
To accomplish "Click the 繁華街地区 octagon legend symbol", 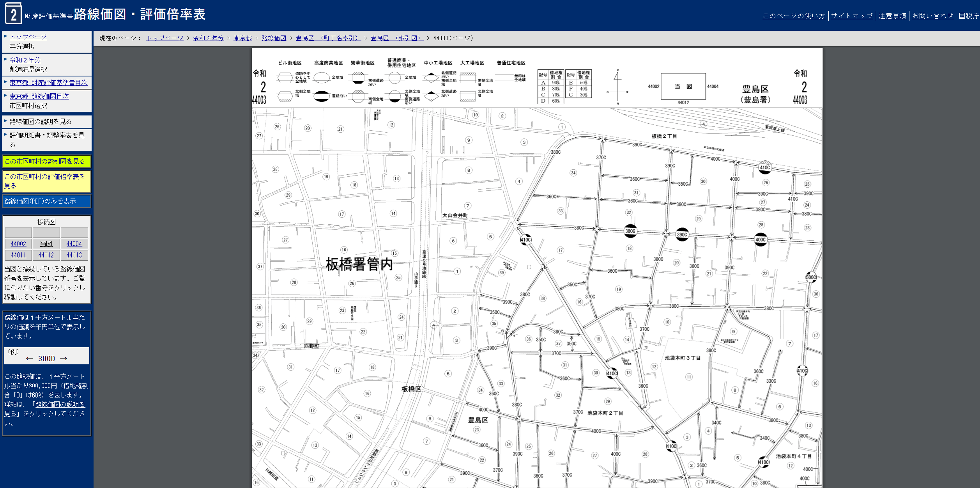I will (x=358, y=78).
